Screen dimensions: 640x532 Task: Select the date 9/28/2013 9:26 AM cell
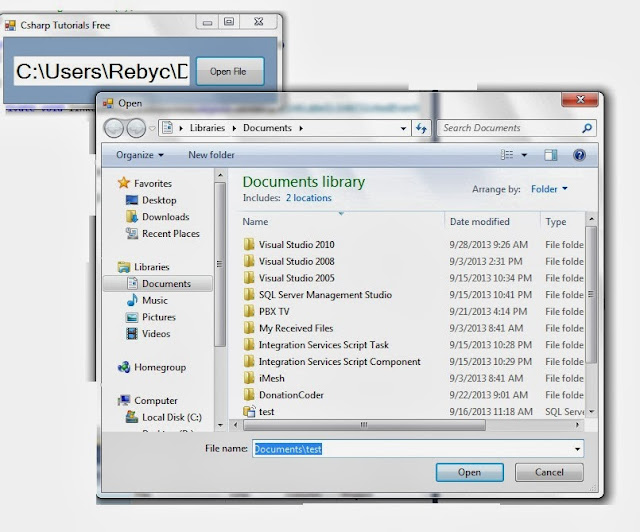(x=489, y=245)
